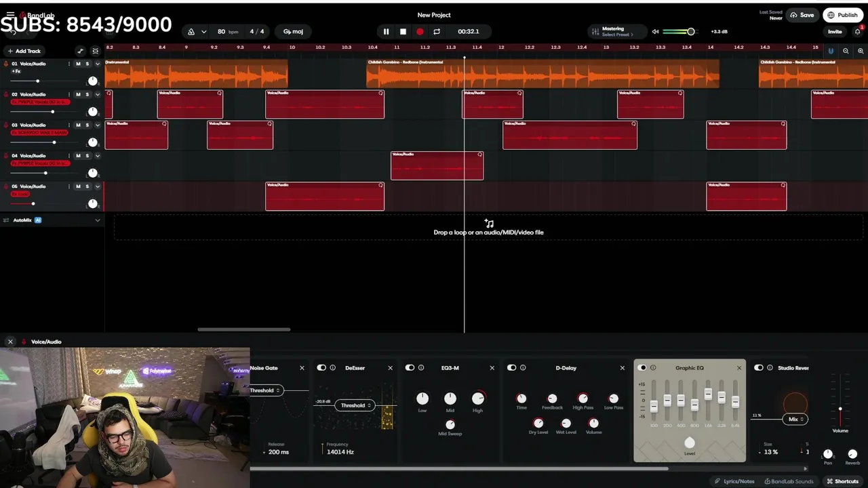The height and width of the screenshot is (488, 868).
Task: Toggle the D-Delay effect power switch
Action: point(511,368)
